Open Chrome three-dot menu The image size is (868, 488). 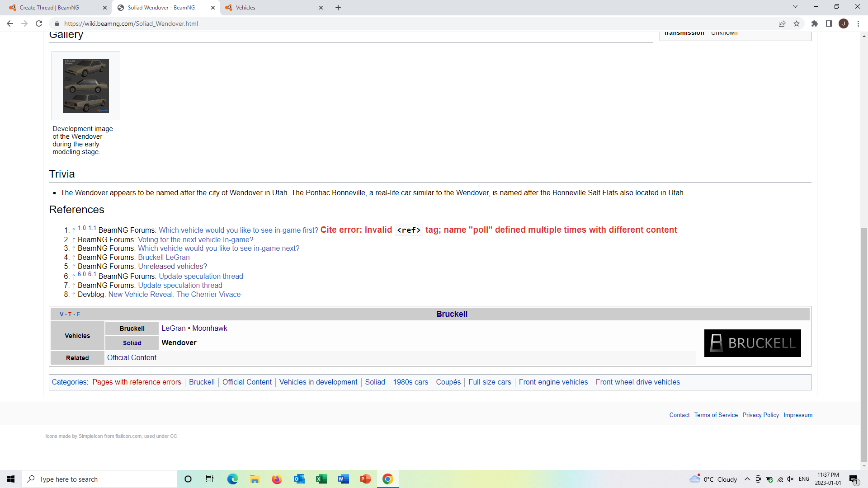pyautogui.click(x=858, y=23)
